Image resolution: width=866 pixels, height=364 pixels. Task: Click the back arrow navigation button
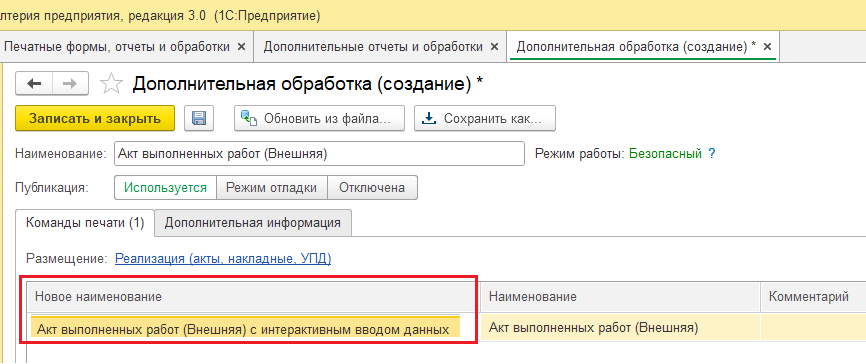34,84
